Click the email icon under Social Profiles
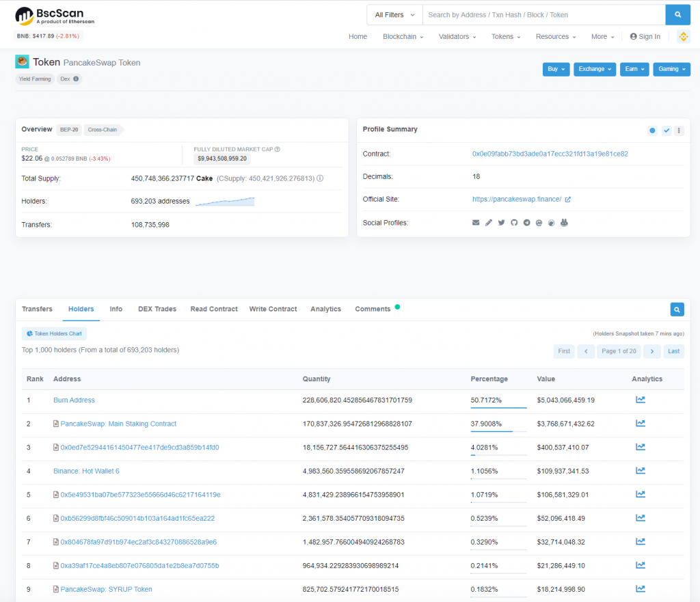Screen dimensions: 700x602 pyautogui.click(x=476, y=223)
